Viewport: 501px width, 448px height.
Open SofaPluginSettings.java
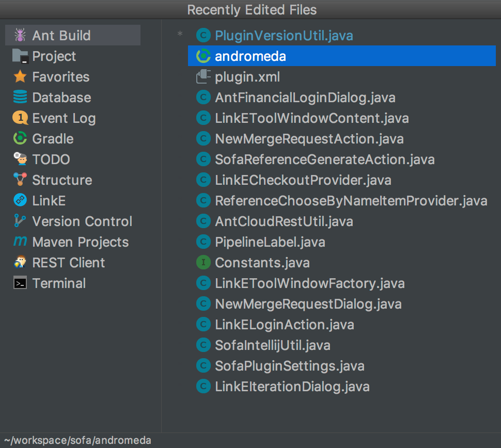point(342,365)
